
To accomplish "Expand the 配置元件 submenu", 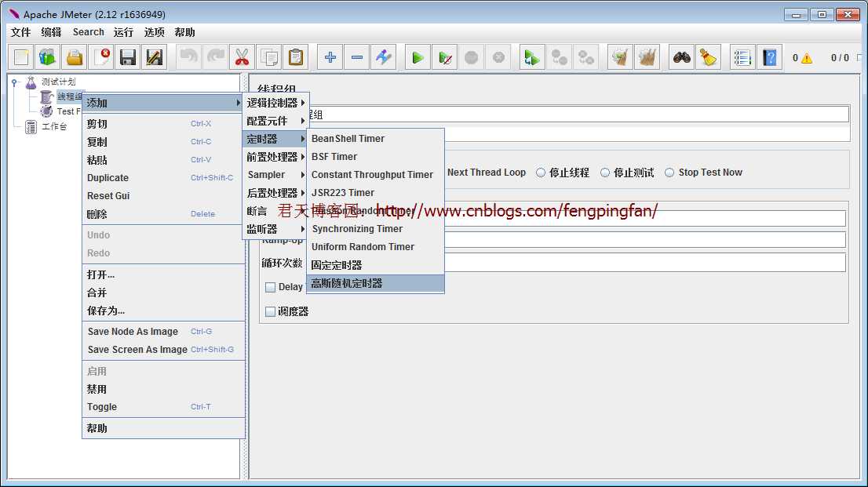I will point(275,121).
